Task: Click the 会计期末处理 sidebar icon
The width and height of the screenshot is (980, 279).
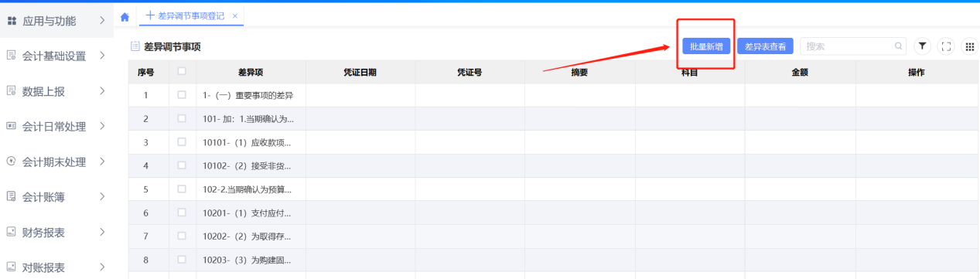Action: [12, 162]
